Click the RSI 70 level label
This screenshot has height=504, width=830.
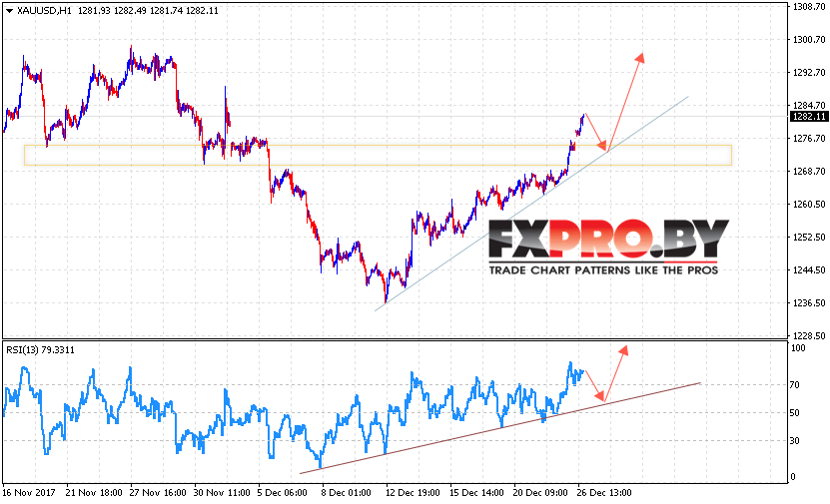795,385
